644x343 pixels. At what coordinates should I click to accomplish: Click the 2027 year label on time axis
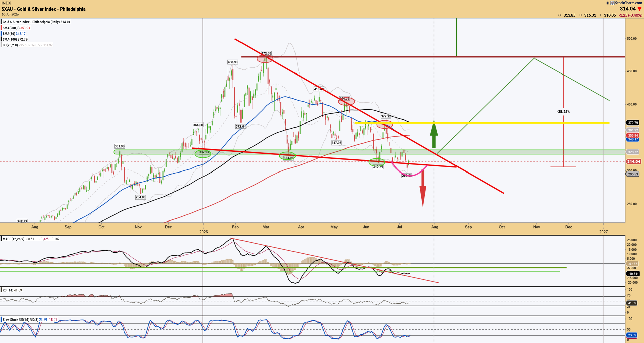(603, 232)
